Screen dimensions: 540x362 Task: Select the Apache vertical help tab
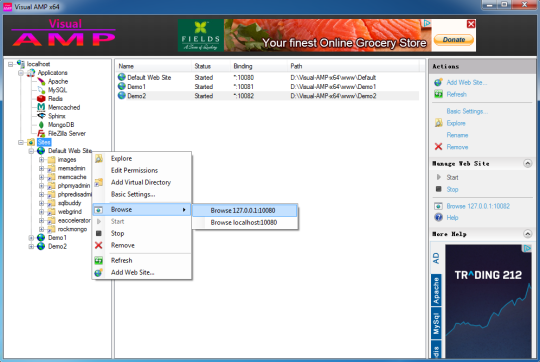click(436, 291)
